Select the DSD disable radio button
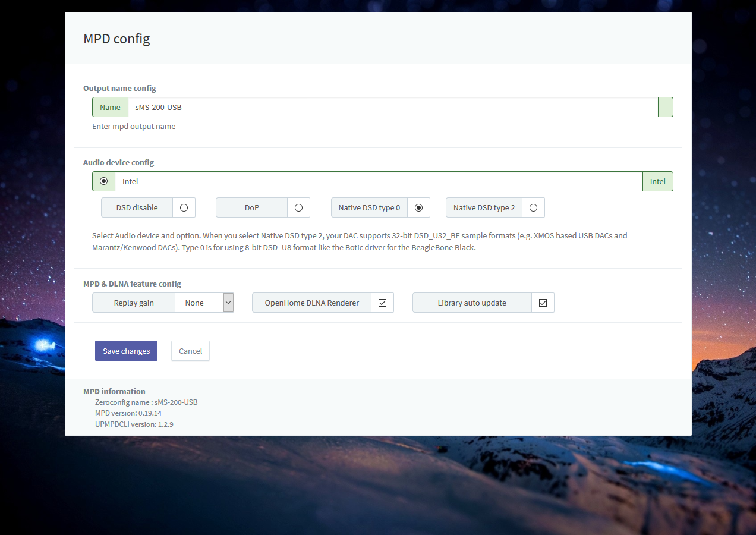Image resolution: width=756 pixels, height=535 pixels. 184,207
